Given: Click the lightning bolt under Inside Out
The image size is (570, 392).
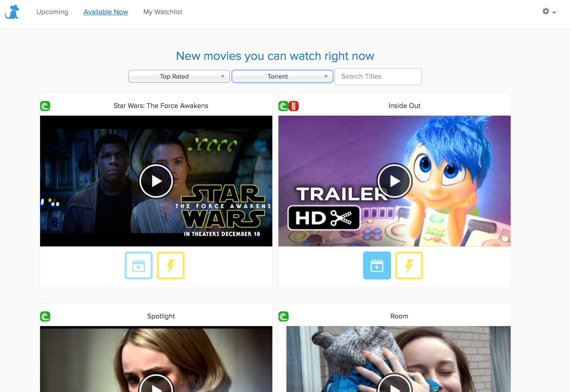Looking at the screenshot, I should tap(409, 265).
